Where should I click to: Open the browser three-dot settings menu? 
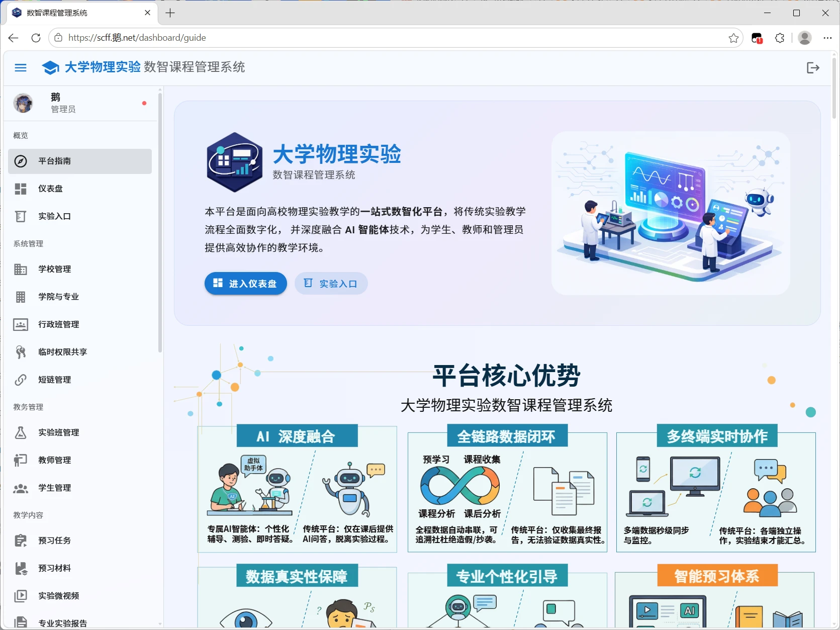827,38
